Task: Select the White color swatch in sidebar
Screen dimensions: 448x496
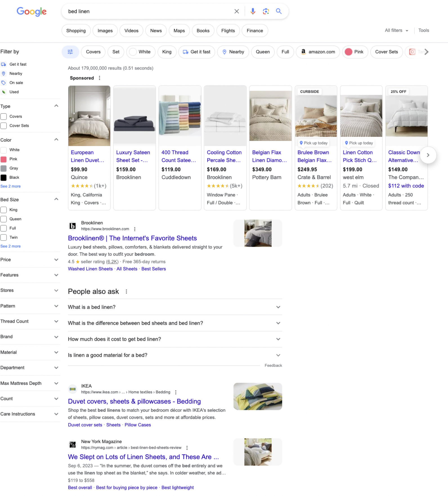Action: pos(3,150)
